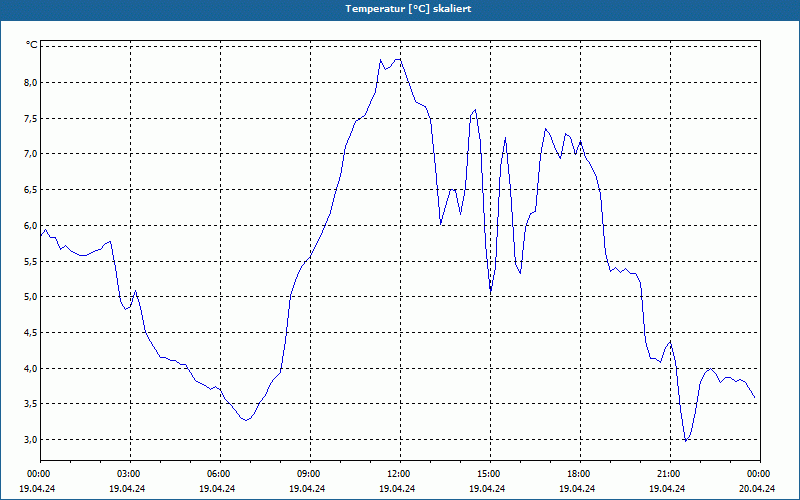Click the "Temperatur [°C] skaliert" chart title
The image size is (800, 500).
[408, 9]
